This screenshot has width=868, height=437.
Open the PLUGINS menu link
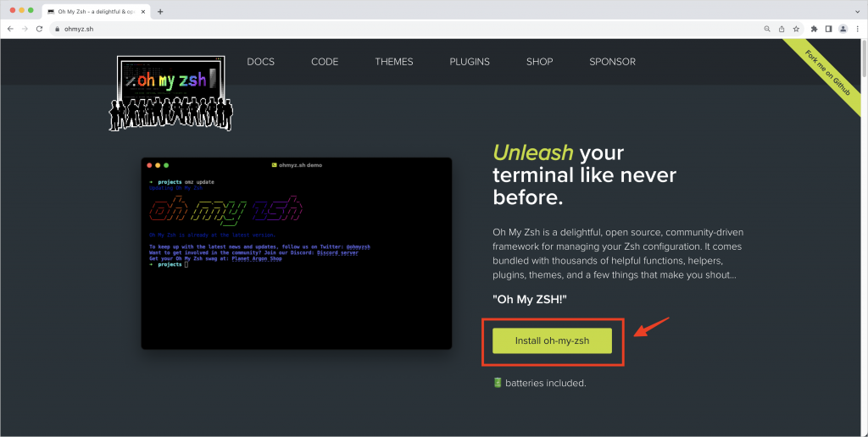(470, 62)
